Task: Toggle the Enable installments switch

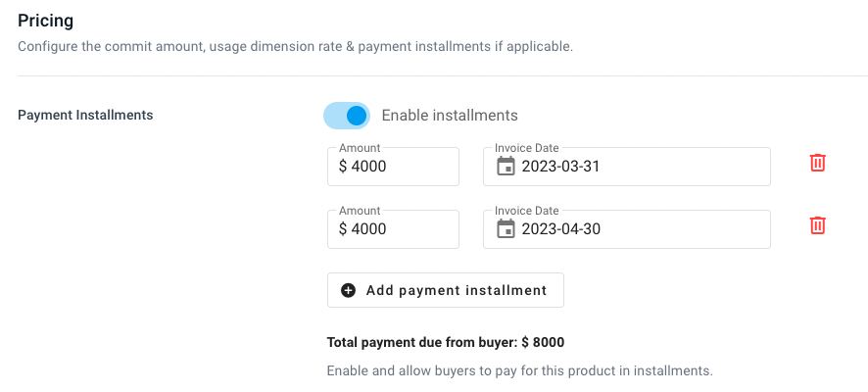Action: pos(347,116)
